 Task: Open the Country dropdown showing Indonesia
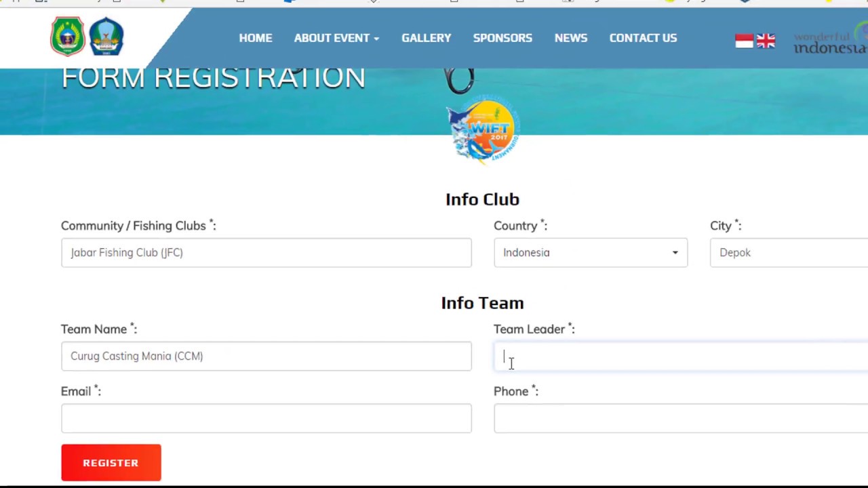[591, 252]
